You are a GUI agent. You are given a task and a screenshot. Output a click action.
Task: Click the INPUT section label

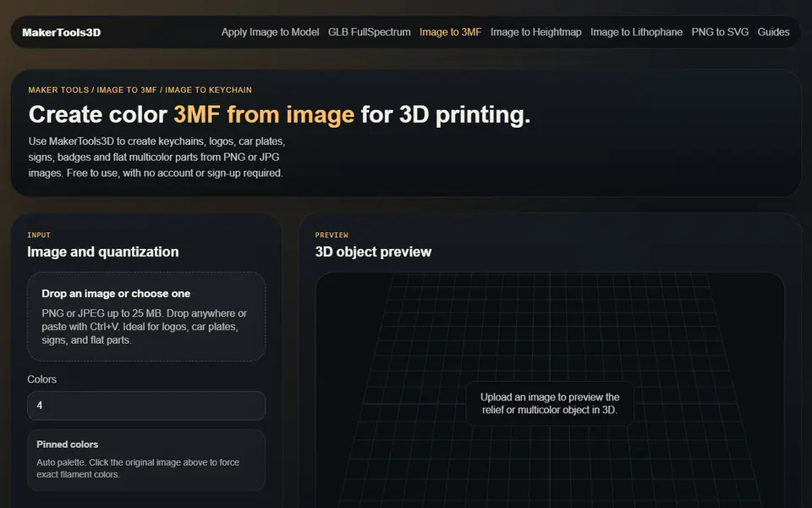[x=39, y=235]
